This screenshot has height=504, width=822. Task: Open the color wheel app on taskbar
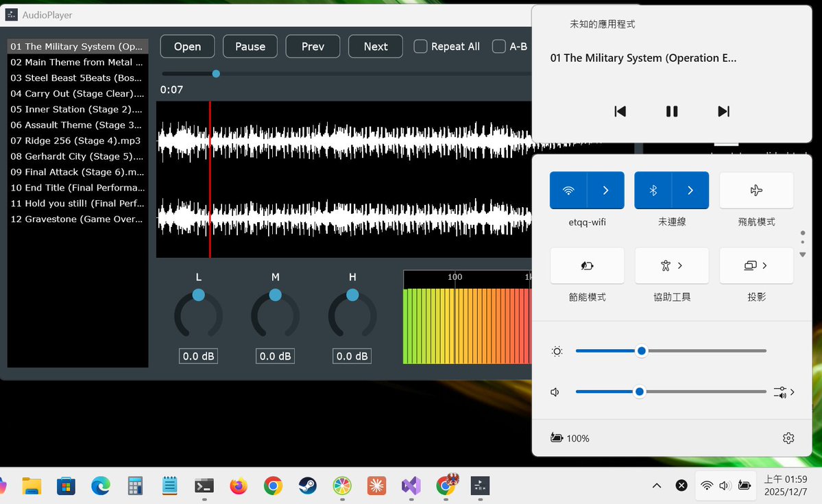pos(342,486)
